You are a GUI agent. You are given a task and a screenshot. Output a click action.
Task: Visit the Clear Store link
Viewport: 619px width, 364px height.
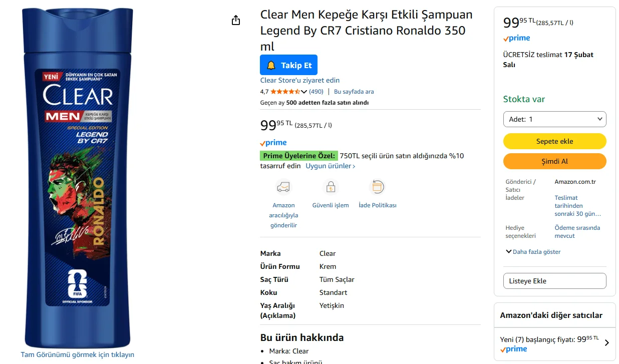tap(299, 80)
